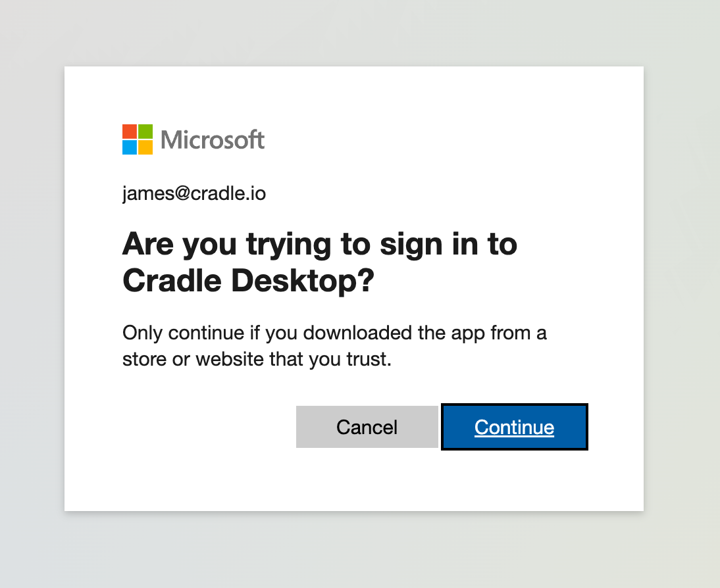This screenshot has height=588, width=720.
Task: Confirm sign-in with the Continue button
Action: (x=514, y=427)
